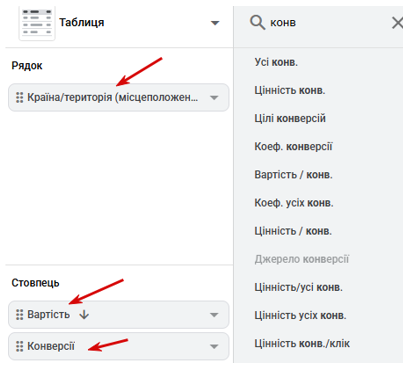The image size is (403, 365).
Task: Select the 'Цінність / конв.' metric
Action: pyautogui.click(x=293, y=231)
